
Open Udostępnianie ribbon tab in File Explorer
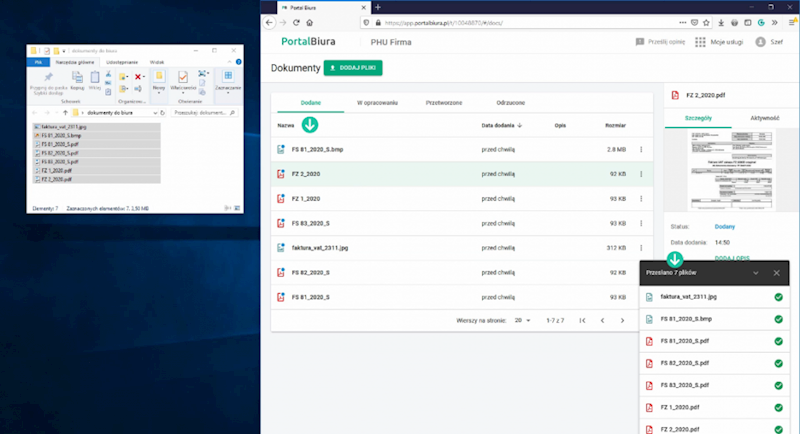pos(122,62)
